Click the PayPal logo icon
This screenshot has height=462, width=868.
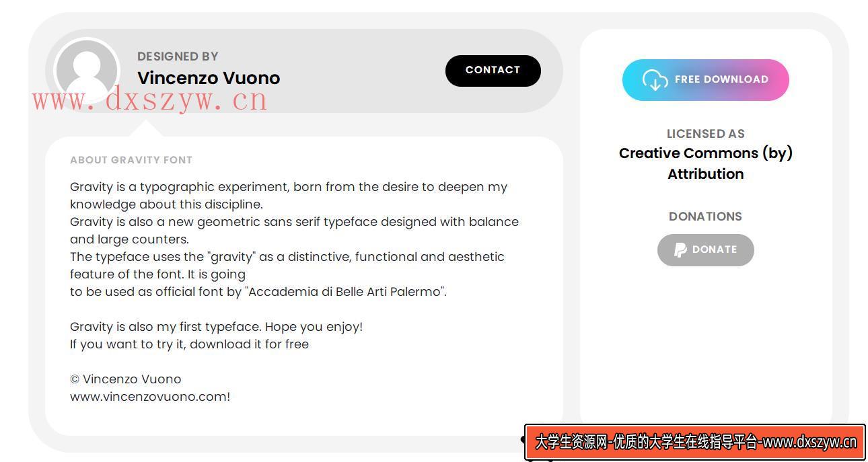tap(680, 249)
